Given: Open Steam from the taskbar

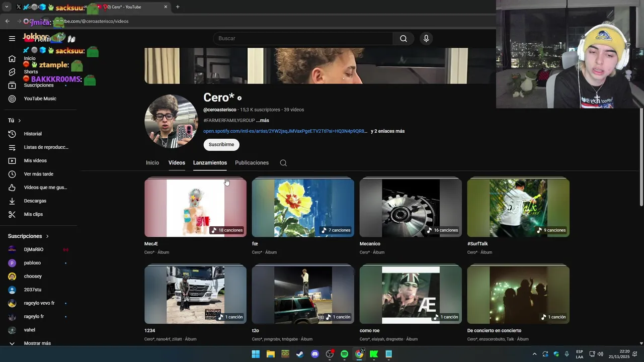Looking at the screenshot, I should (x=300, y=354).
